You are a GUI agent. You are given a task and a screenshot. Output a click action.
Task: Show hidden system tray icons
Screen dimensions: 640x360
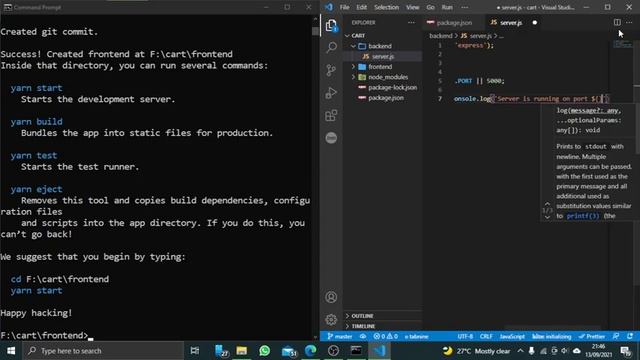pos(520,351)
